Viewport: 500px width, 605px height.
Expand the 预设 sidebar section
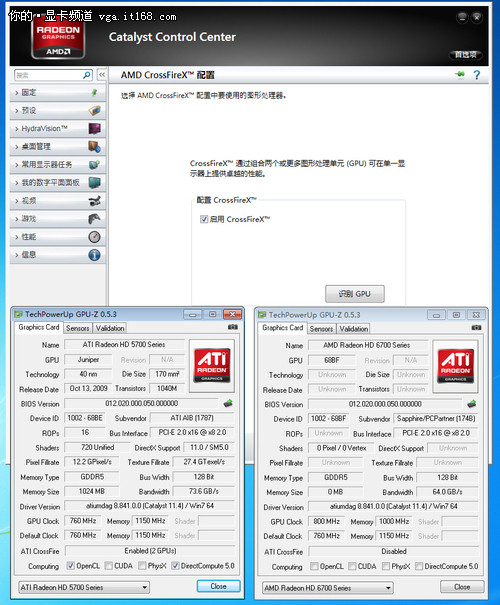[x=58, y=111]
